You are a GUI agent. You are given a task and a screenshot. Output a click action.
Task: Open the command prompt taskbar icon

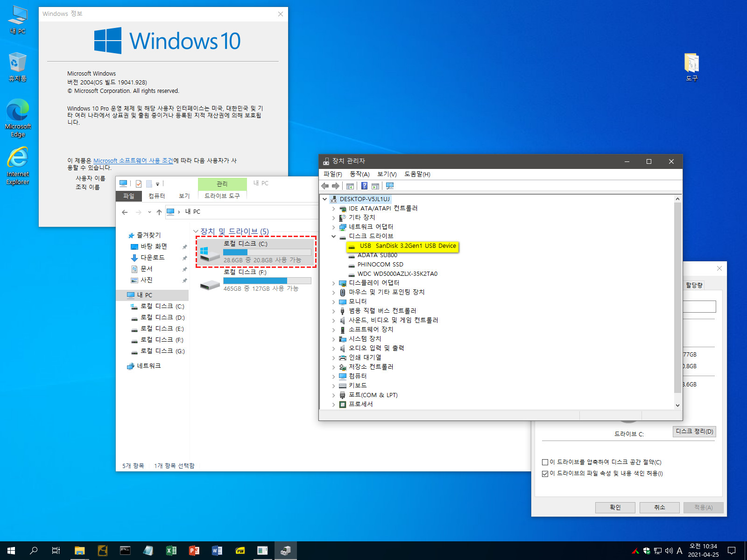pyautogui.click(x=125, y=551)
